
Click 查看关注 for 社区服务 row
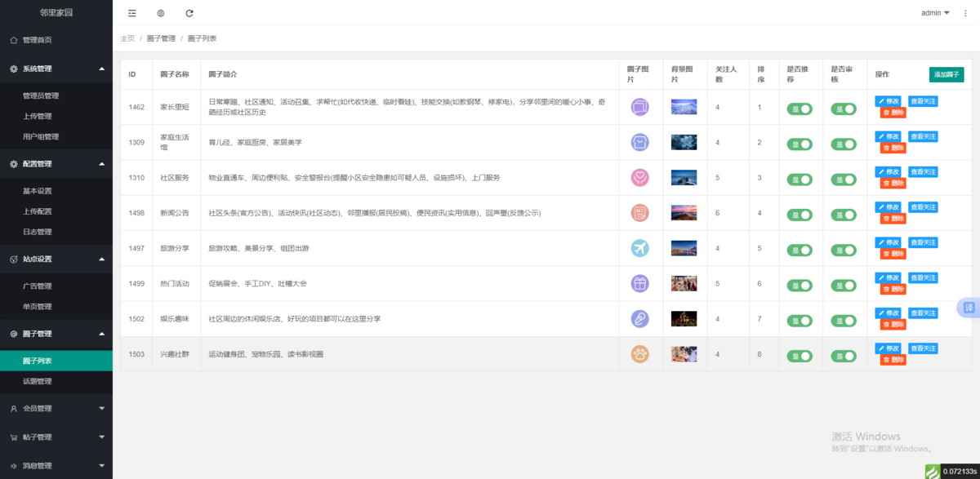coord(923,172)
